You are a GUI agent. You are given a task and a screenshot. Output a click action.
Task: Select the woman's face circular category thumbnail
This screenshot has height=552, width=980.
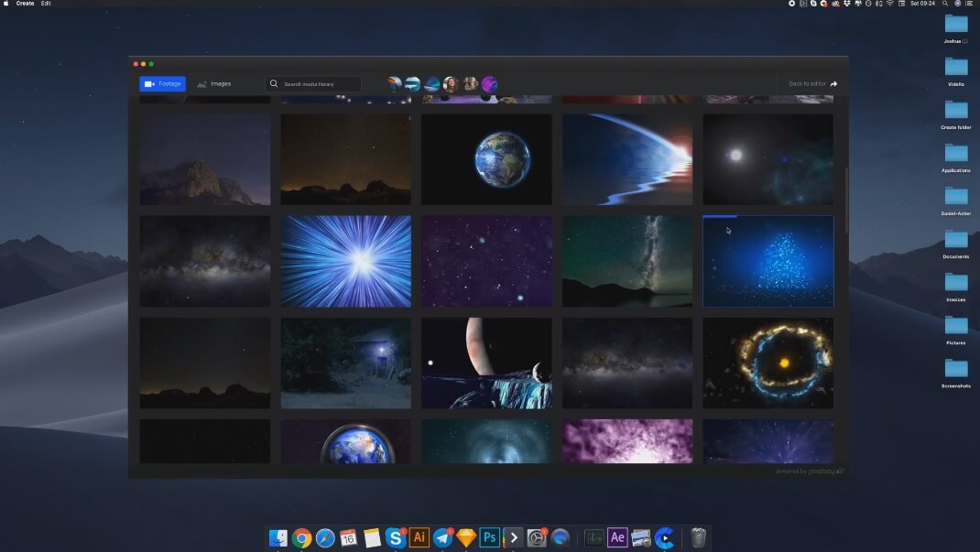(451, 83)
